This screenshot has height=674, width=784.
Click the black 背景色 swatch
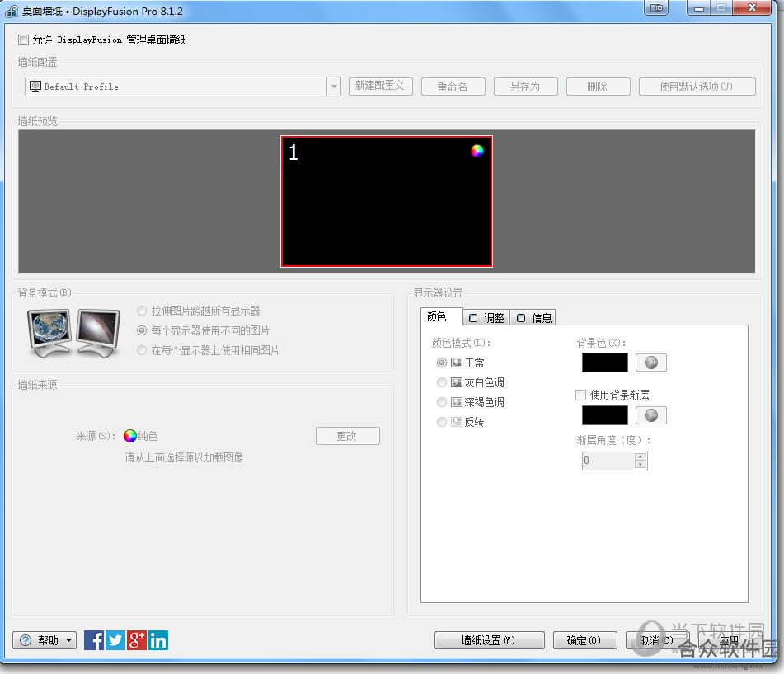pos(604,363)
